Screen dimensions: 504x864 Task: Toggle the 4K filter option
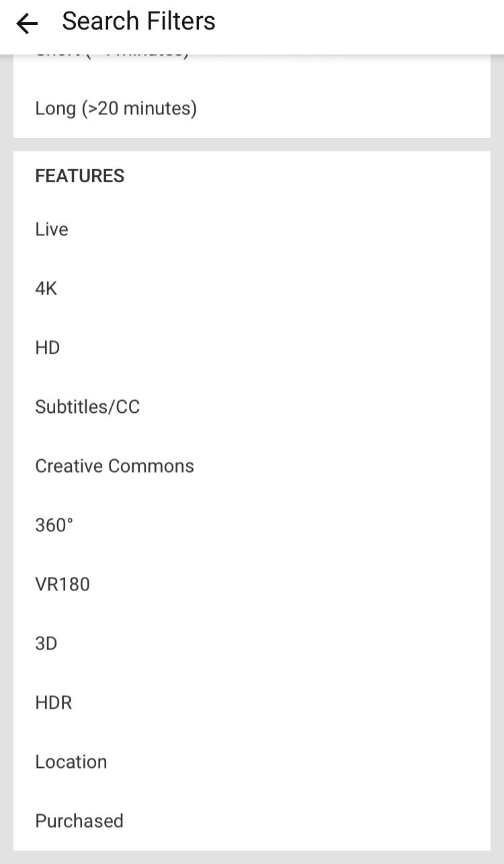coord(251,288)
